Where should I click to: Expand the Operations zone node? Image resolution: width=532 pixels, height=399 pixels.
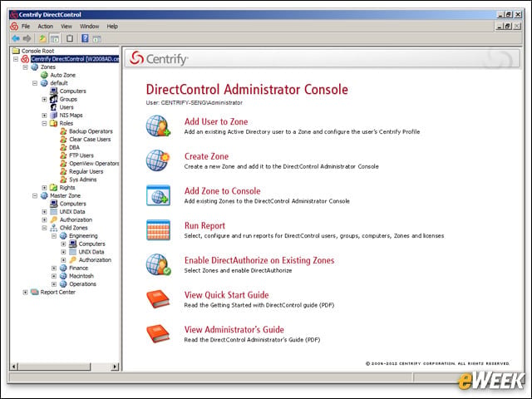(x=53, y=284)
